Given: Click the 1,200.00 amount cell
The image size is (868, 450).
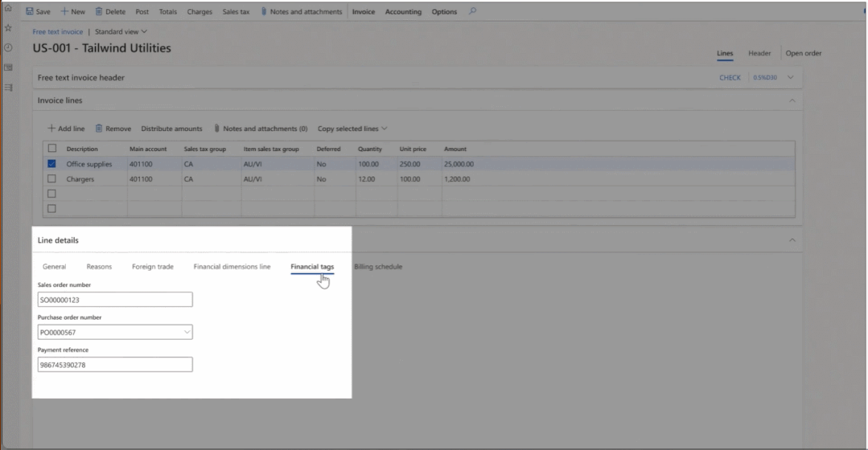Looking at the screenshot, I should coord(457,179).
